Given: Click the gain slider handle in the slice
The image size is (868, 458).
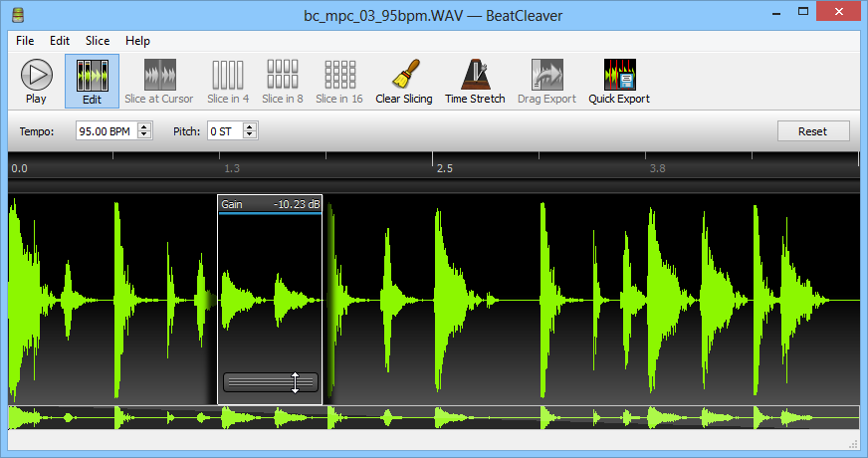Looking at the screenshot, I should click(x=271, y=382).
